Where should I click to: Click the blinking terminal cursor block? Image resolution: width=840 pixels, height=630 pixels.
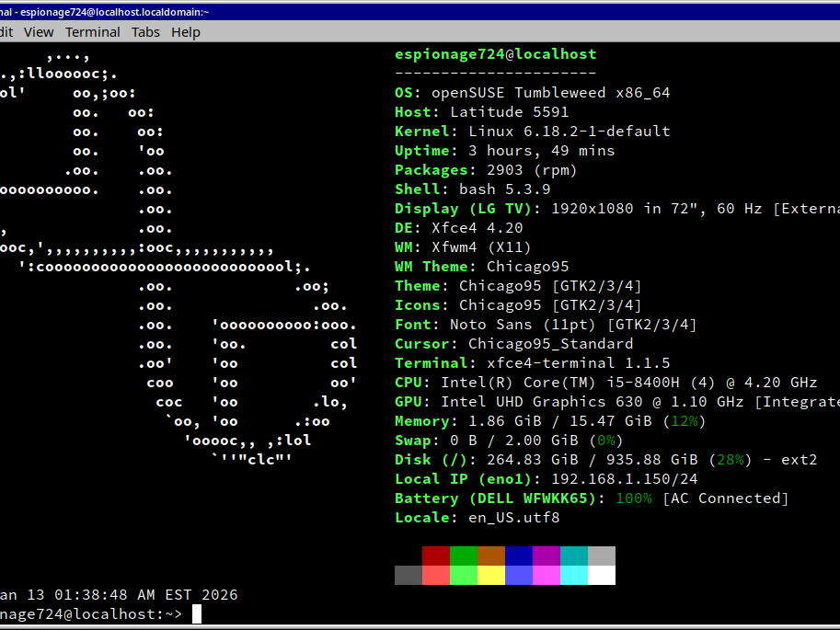[x=195, y=613]
